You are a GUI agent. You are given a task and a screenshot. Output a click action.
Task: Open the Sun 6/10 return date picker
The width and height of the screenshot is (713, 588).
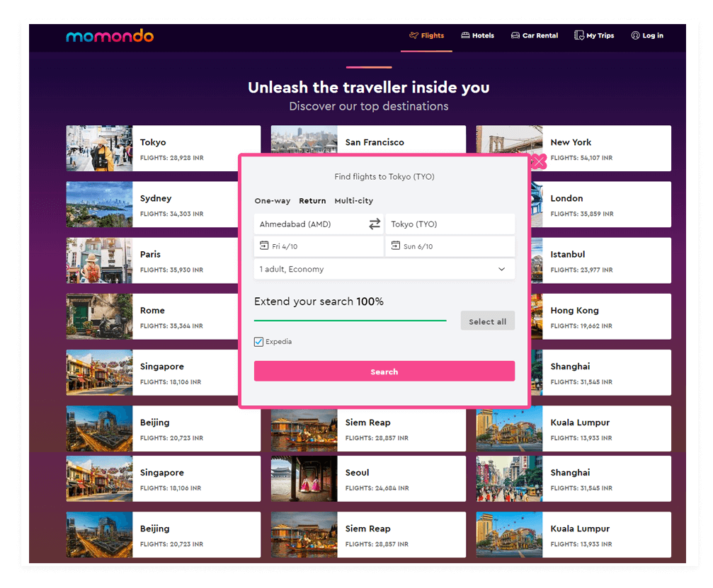[450, 246]
